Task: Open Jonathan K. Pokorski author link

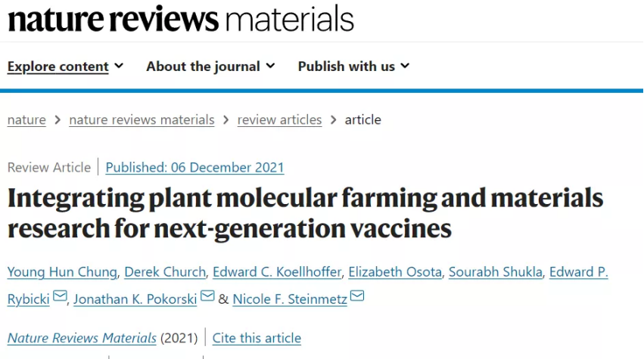Action: click(x=135, y=299)
